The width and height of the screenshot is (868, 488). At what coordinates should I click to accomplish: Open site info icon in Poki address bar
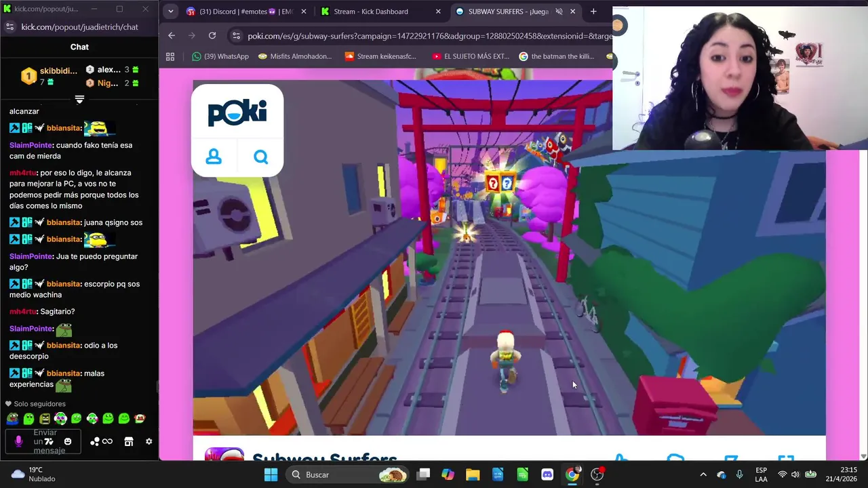coord(235,36)
